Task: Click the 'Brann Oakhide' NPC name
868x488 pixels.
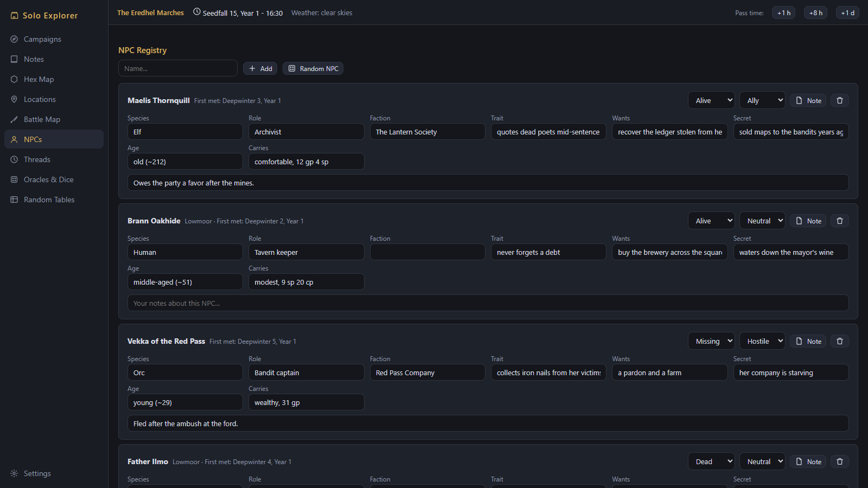Action: [154, 221]
